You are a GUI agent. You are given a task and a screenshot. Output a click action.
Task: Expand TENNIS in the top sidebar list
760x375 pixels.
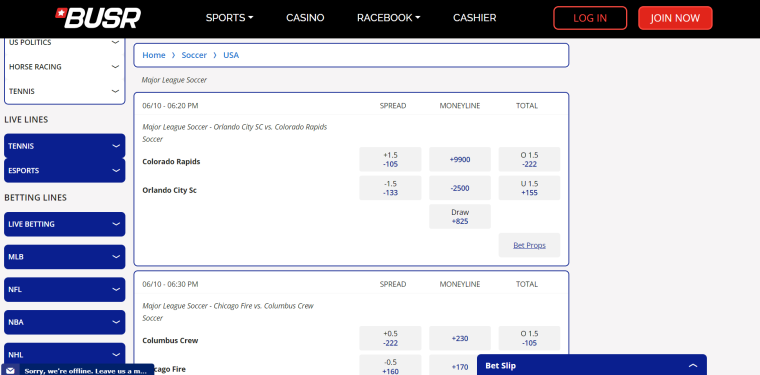tap(64, 91)
